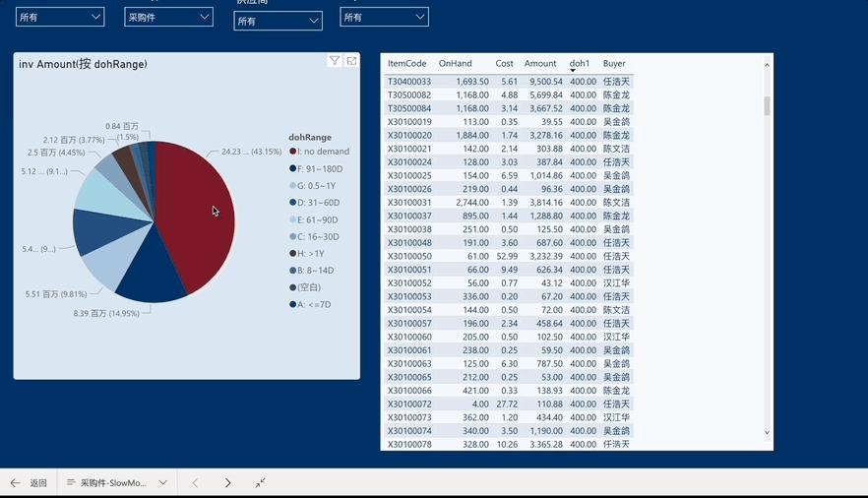Sort table by Cost column
868x498 pixels.
click(504, 64)
